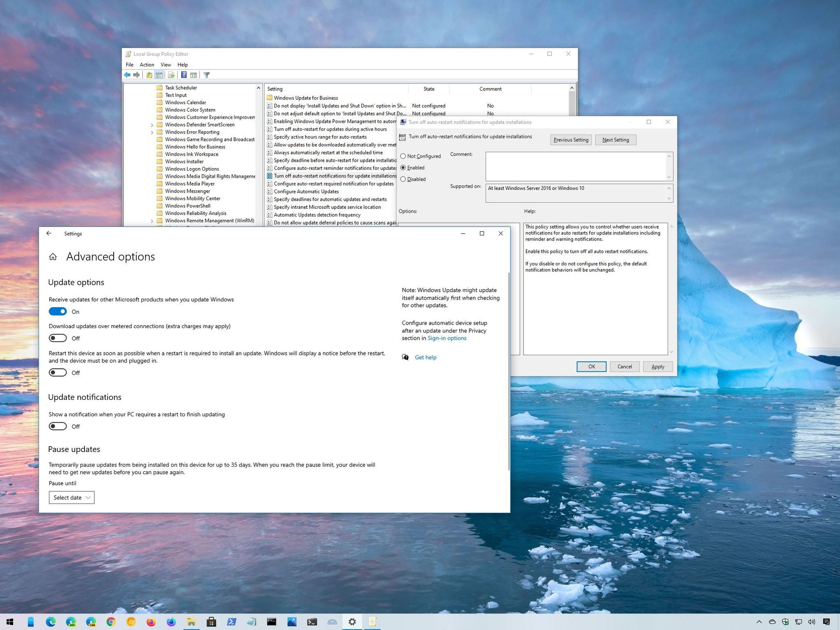
Task: Click the Settings Home icon
Action: click(x=53, y=257)
